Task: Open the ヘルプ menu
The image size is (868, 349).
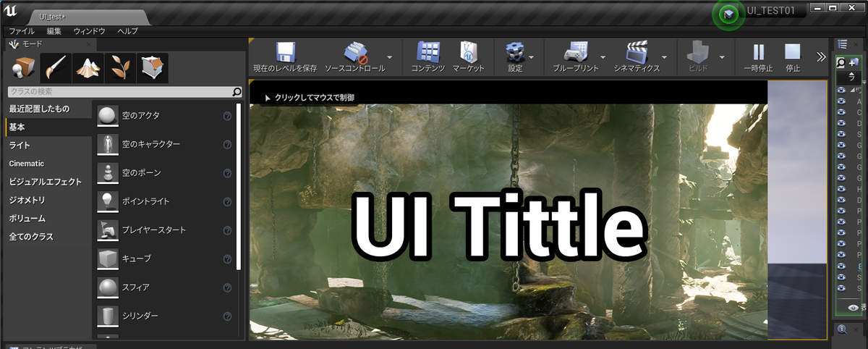Action: pyautogui.click(x=127, y=31)
